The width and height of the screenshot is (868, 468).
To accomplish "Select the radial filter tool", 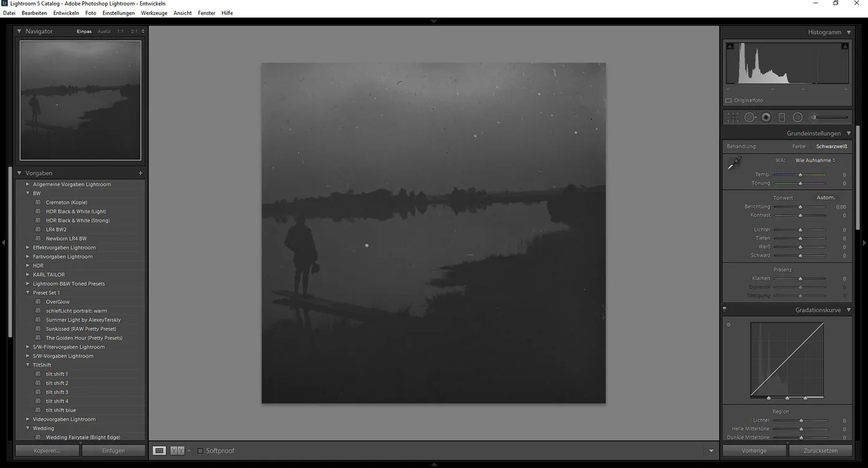I will [x=798, y=117].
